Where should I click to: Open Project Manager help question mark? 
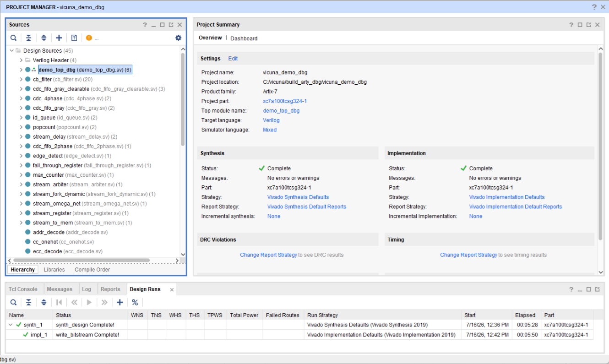tap(594, 7)
